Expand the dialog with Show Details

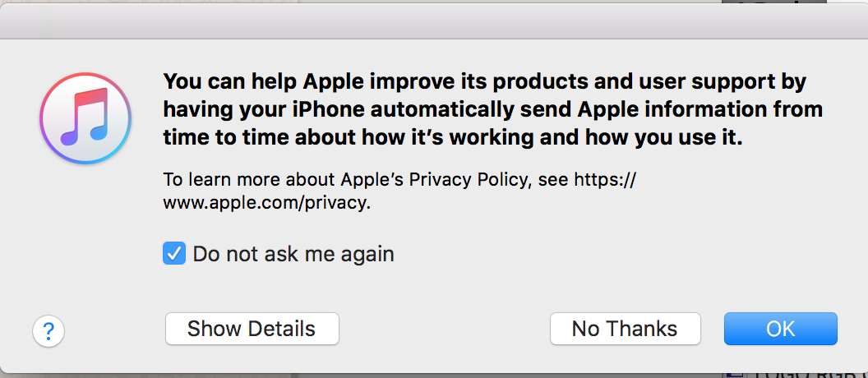pos(252,329)
